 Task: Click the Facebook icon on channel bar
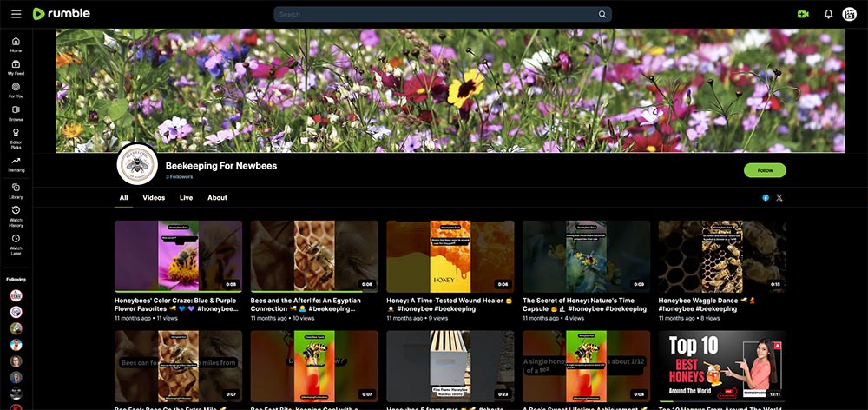(766, 198)
